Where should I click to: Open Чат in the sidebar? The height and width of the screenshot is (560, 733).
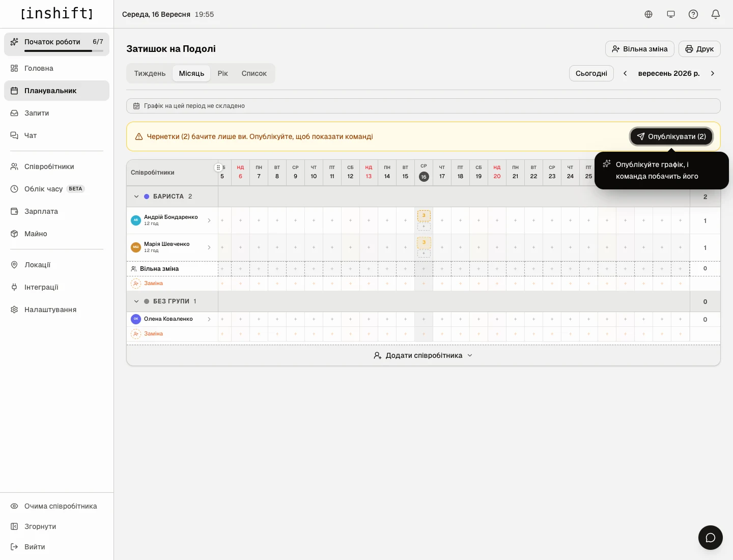click(57, 135)
